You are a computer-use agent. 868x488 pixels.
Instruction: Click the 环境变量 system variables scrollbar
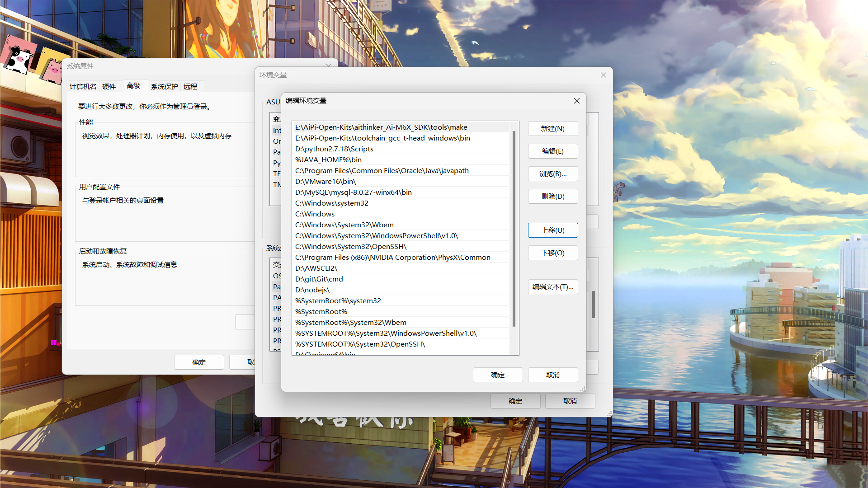594,305
